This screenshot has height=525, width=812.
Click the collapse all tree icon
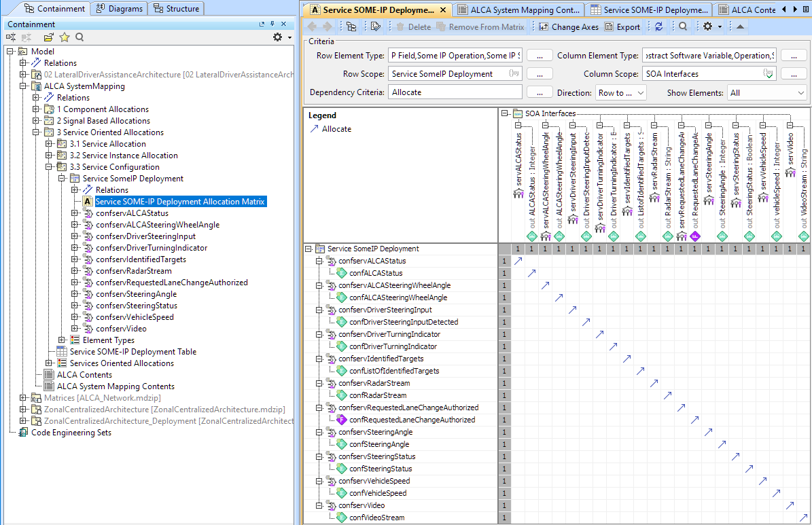12,37
